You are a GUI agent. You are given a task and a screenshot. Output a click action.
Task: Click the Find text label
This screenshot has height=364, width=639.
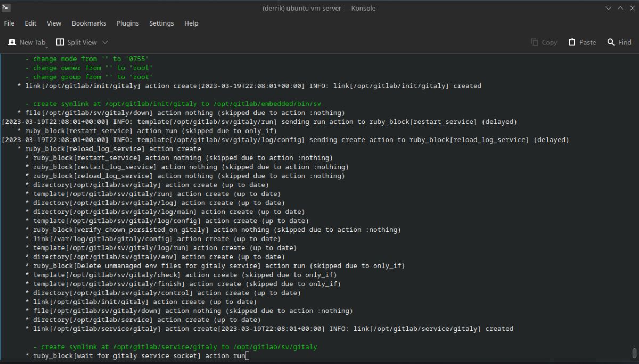625,42
